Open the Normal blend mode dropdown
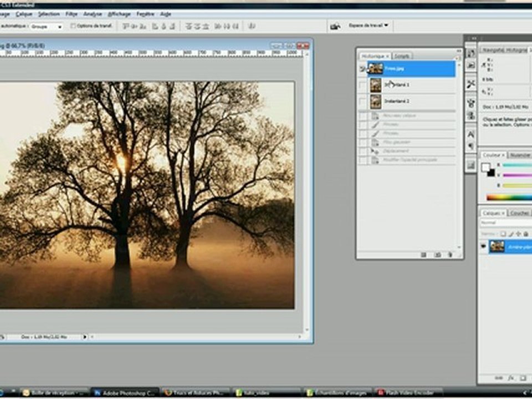 (x=505, y=223)
